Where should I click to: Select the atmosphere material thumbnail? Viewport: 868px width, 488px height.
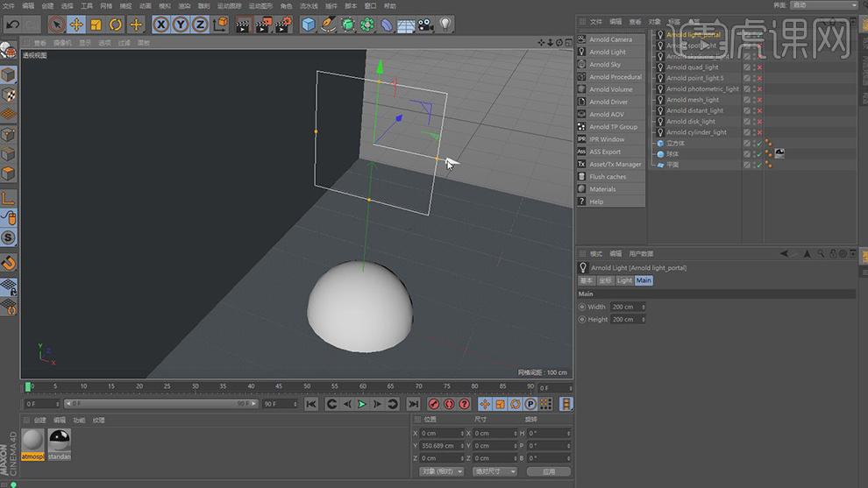[x=33, y=441]
